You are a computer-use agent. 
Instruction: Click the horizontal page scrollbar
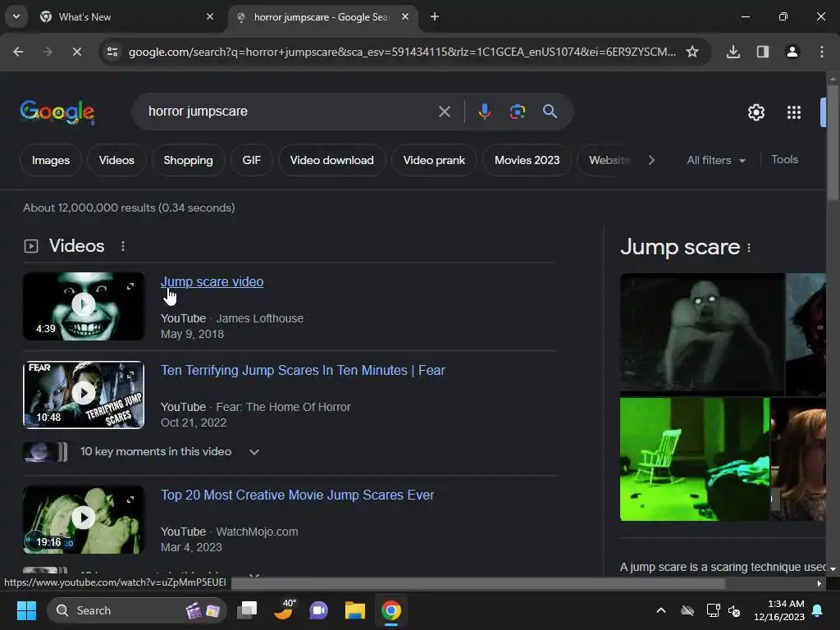tap(478, 583)
